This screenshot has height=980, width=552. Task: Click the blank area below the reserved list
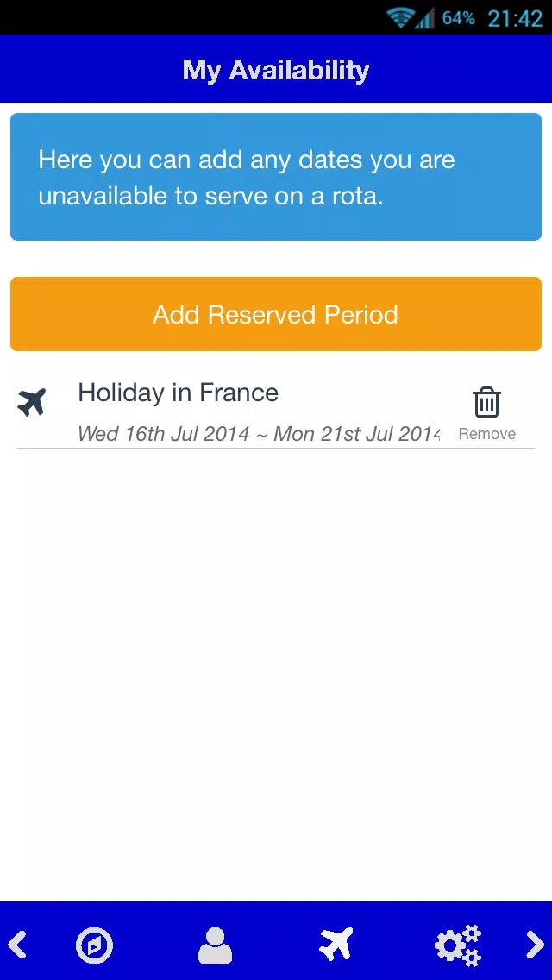(x=276, y=675)
